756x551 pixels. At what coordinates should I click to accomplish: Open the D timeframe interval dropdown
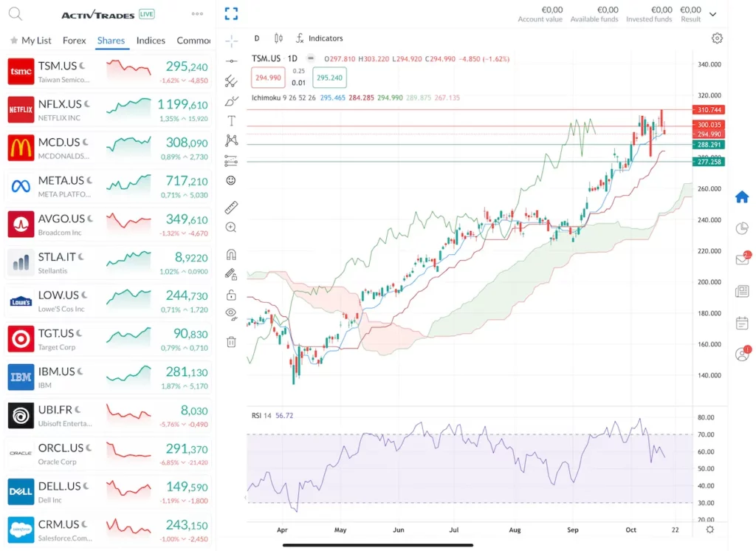pyautogui.click(x=257, y=38)
